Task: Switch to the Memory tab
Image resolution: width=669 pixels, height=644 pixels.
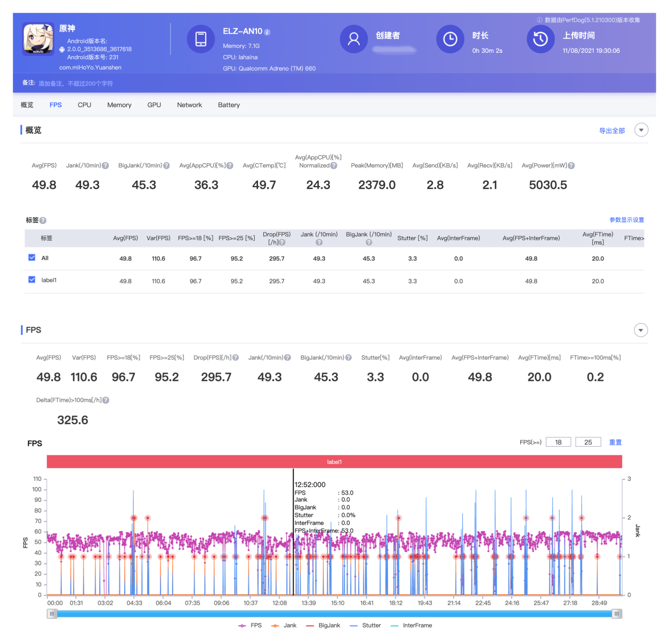Action: tap(119, 105)
